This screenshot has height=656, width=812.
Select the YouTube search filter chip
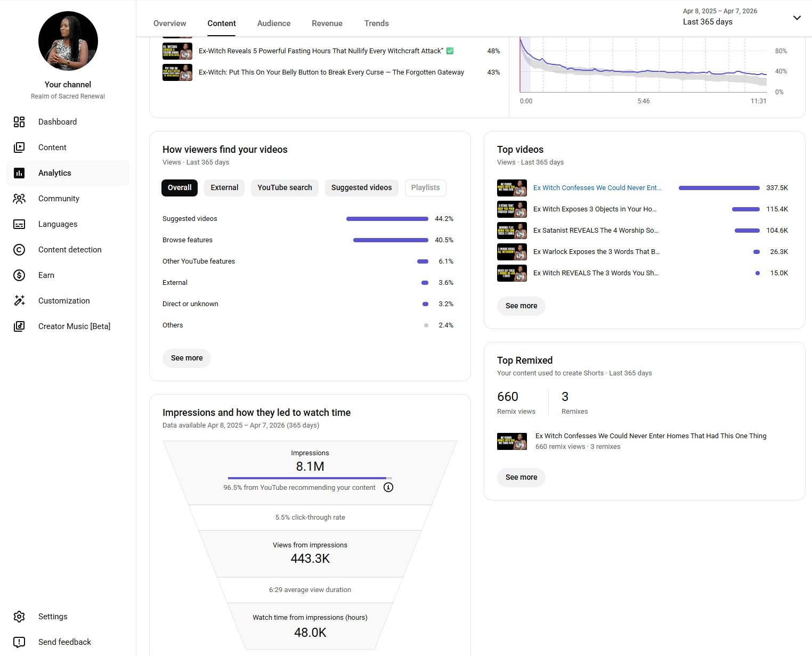point(285,188)
